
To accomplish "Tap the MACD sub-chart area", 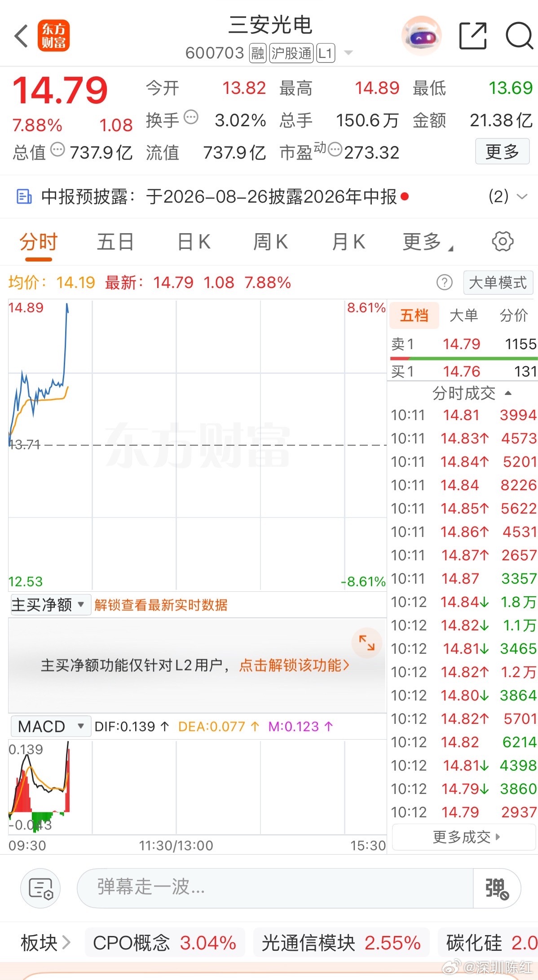I will coord(197,788).
